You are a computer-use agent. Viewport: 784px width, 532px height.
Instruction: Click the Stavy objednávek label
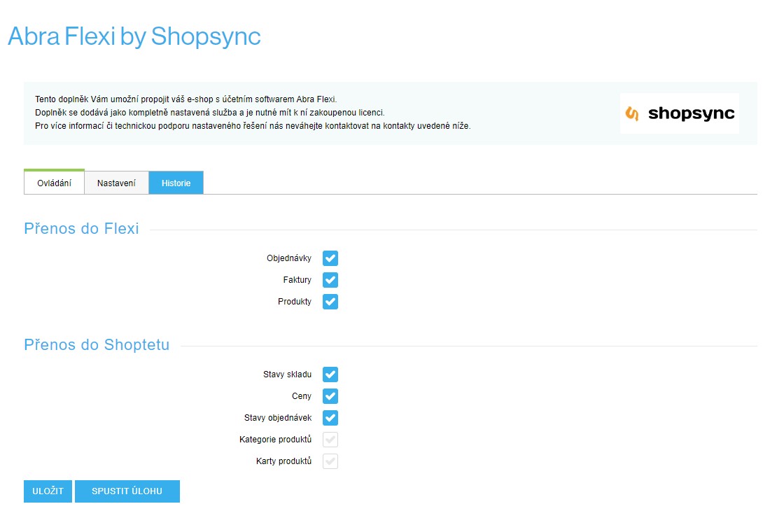278,417
